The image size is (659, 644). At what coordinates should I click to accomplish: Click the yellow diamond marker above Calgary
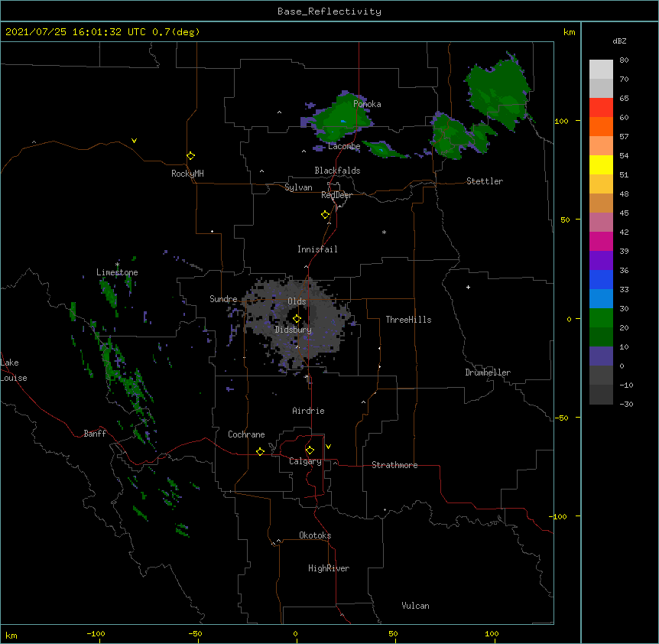click(310, 450)
